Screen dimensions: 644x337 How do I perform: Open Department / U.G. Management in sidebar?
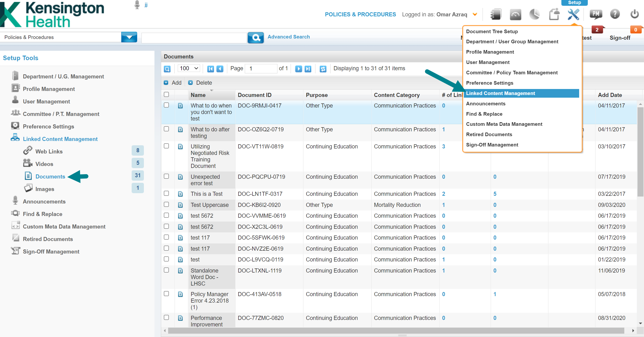[63, 76]
